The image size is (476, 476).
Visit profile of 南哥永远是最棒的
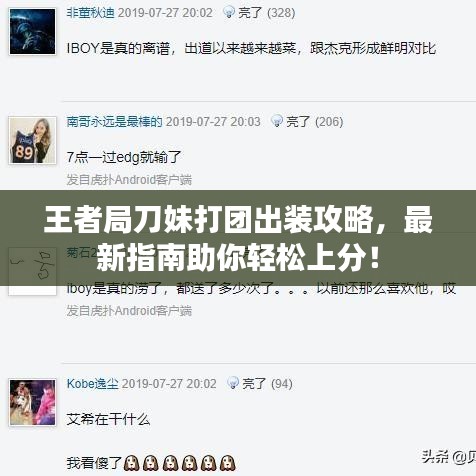[114, 122]
